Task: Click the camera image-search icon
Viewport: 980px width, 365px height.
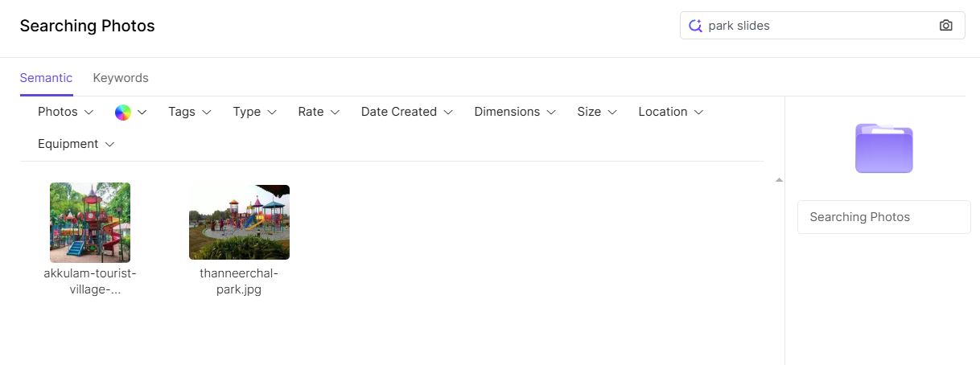Action: coord(945,26)
